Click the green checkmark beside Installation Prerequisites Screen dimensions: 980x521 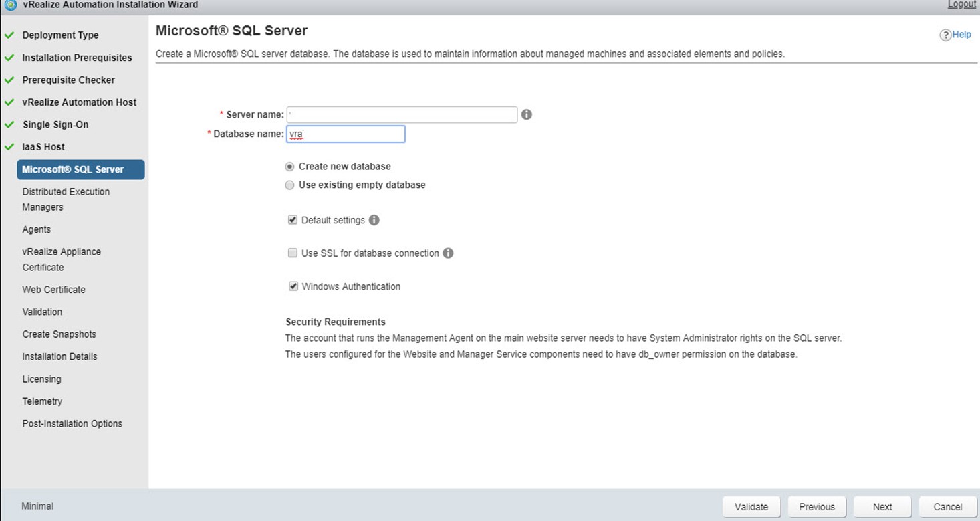click(9, 58)
